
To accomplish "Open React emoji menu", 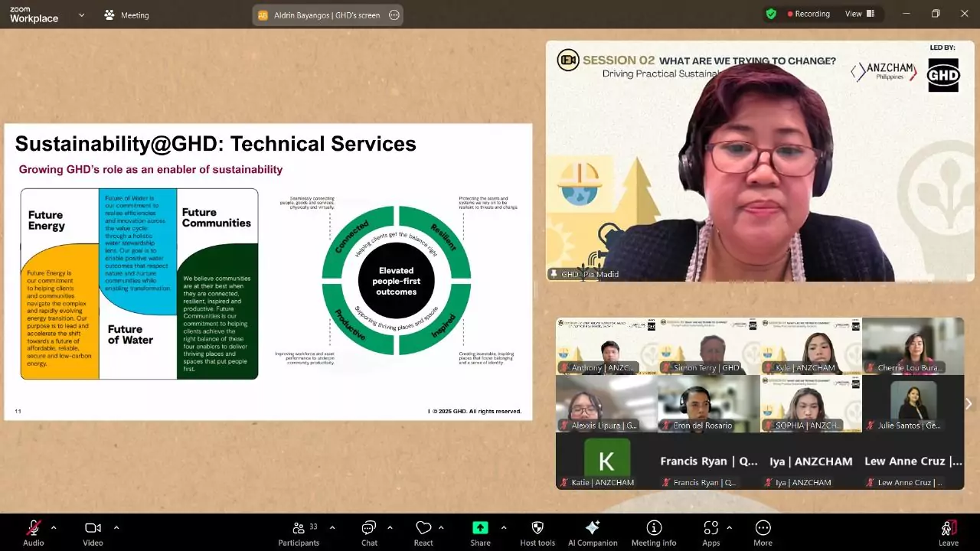I will coord(423,533).
